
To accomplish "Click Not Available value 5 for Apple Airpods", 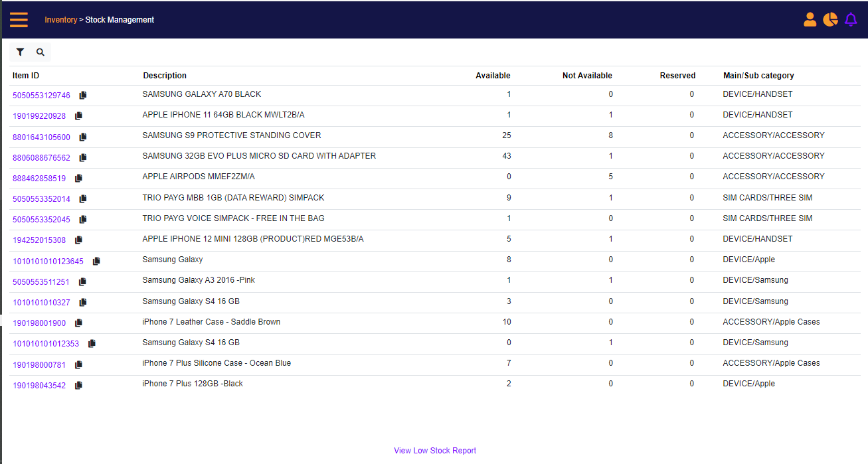I will pos(611,177).
